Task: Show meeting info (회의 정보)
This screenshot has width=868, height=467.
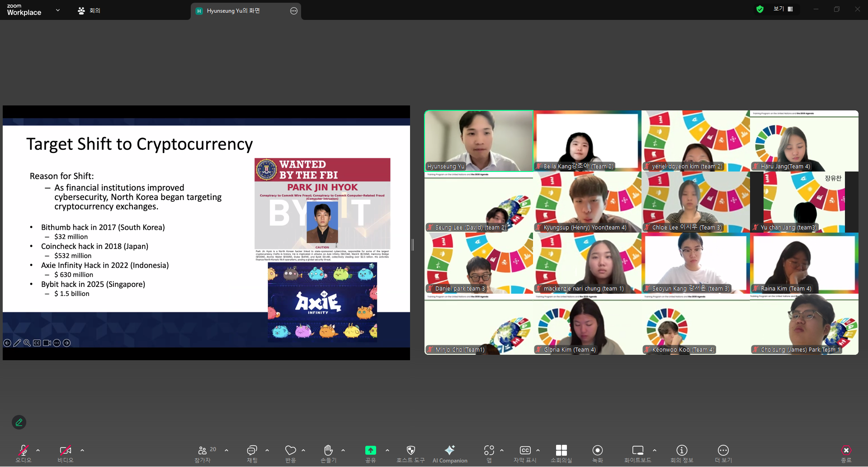Action: click(682, 454)
